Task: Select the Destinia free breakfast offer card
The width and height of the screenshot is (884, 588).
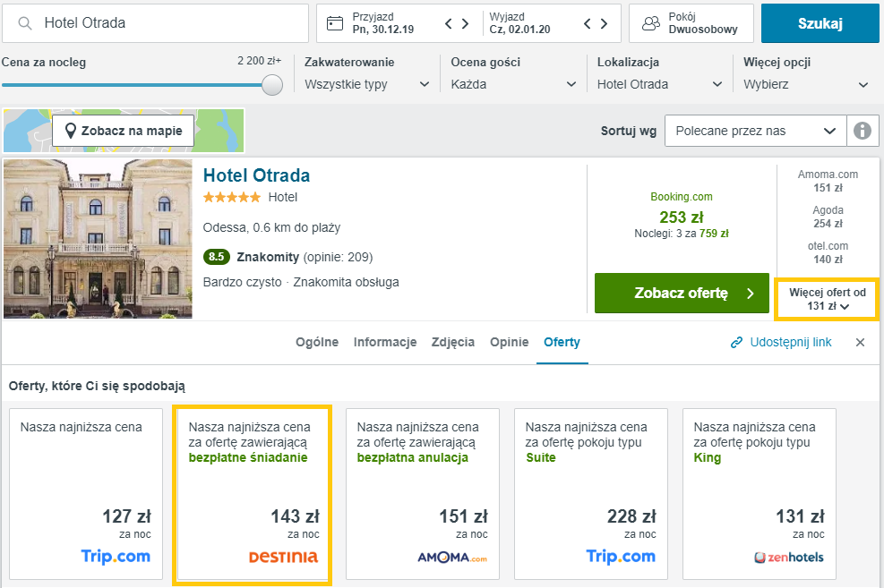Action: coord(252,494)
